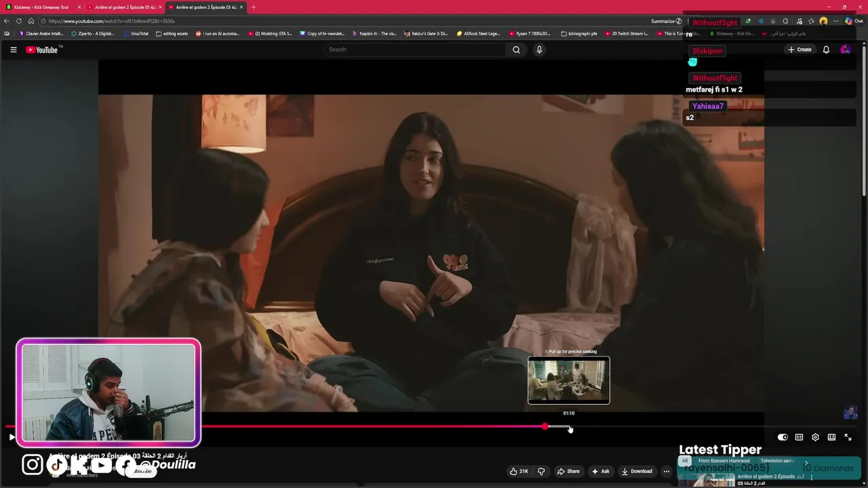Toggle the autoplay switch in the player
The height and width of the screenshot is (488, 868).
pos(783,437)
